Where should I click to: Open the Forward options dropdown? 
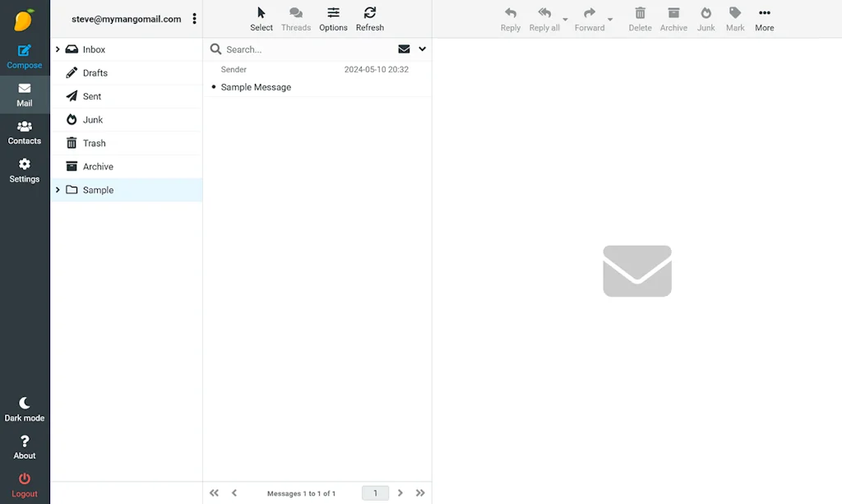click(609, 21)
